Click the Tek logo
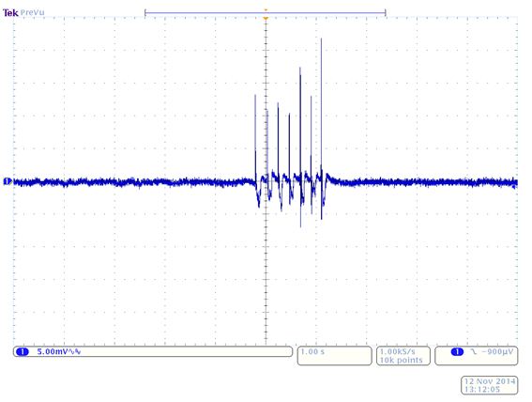Screen dimensions: 532x402 point(9,13)
